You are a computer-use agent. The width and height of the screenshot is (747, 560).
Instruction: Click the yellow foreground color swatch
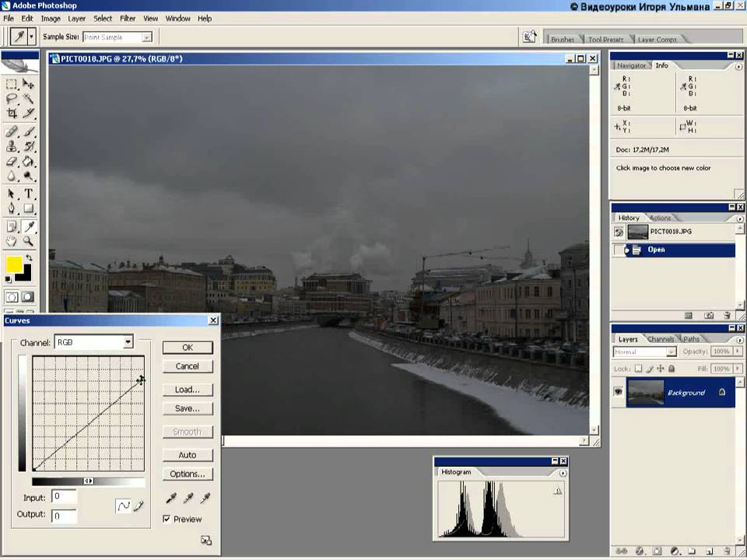(13, 264)
